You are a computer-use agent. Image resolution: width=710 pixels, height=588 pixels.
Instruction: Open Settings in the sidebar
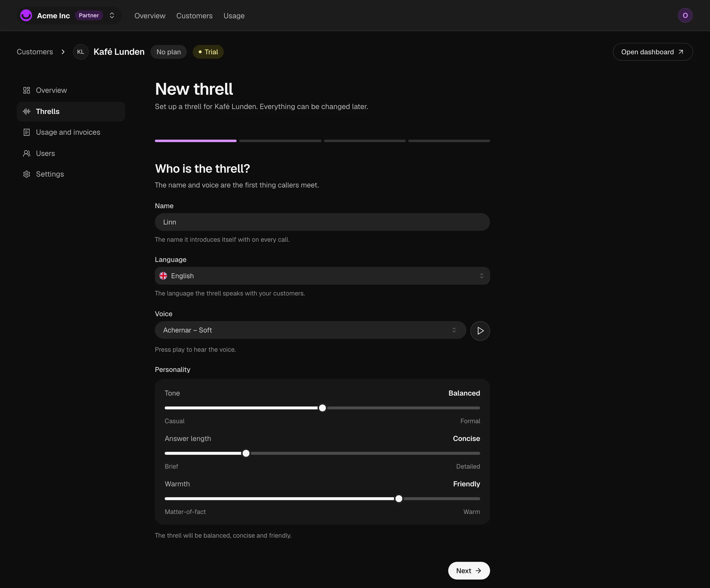pyautogui.click(x=71, y=174)
